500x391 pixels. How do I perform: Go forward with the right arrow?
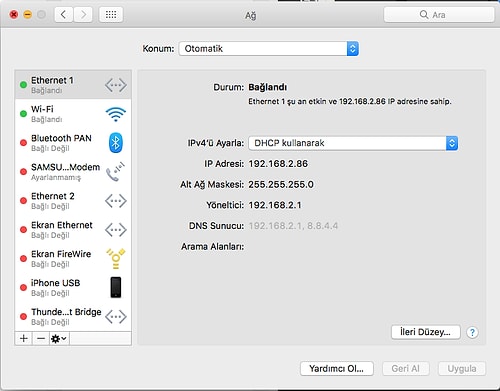click(x=83, y=15)
